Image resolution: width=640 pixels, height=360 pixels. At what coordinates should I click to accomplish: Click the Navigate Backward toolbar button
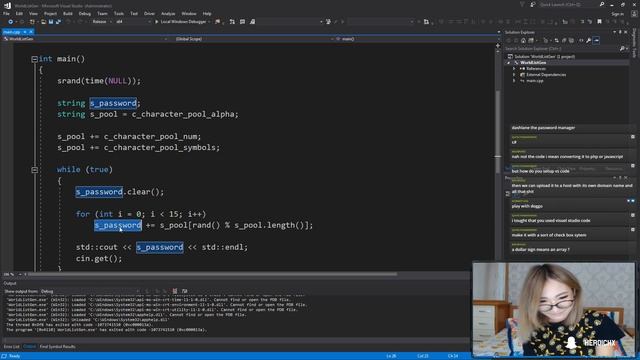pyautogui.click(x=11, y=22)
